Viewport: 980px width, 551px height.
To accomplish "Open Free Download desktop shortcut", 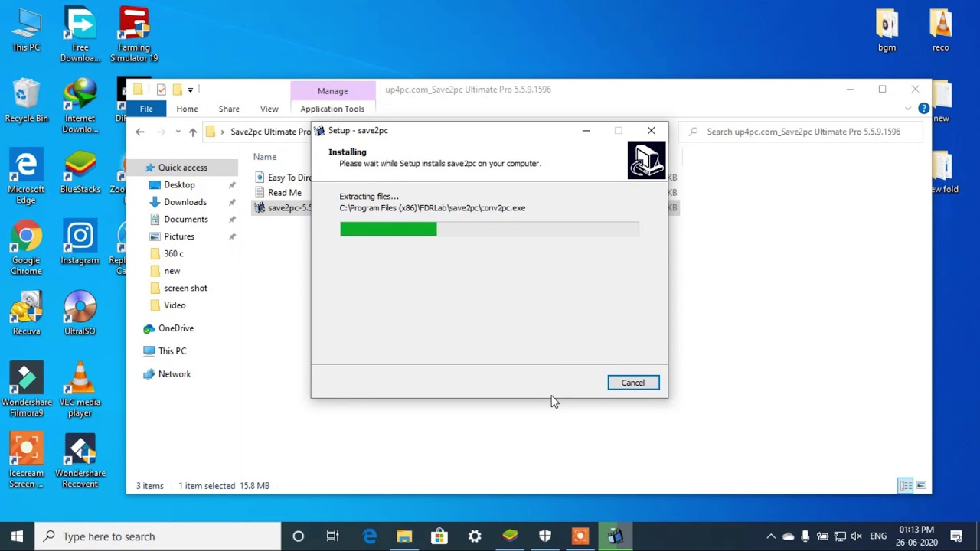I will coord(80,34).
